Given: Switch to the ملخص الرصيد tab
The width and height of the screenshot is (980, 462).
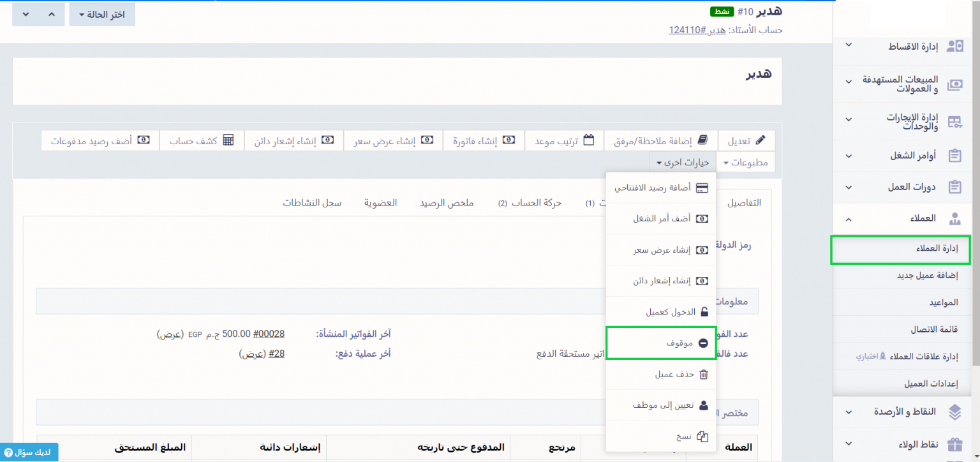Looking at the screenshot, I should tap(446, 203).
